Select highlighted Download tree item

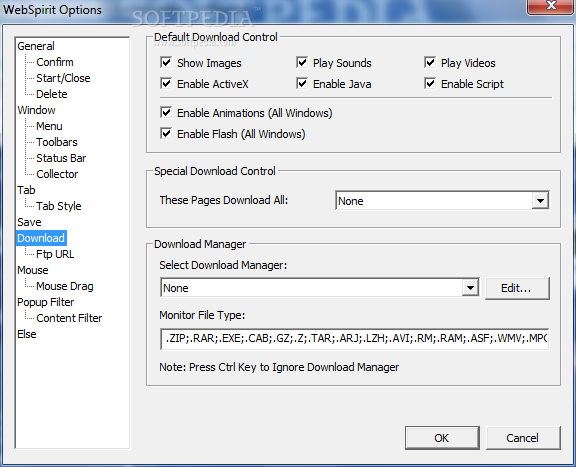click(41, 238)
